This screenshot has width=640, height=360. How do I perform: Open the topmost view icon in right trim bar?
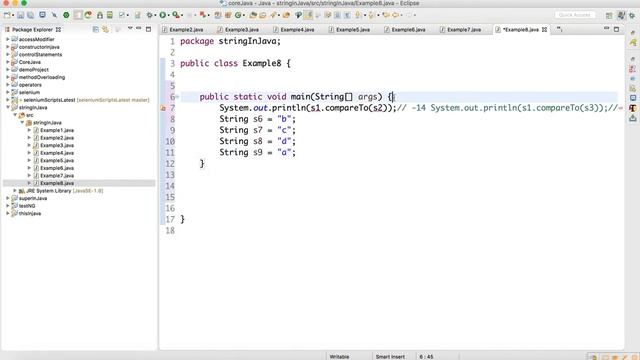(x=633, y=42)
